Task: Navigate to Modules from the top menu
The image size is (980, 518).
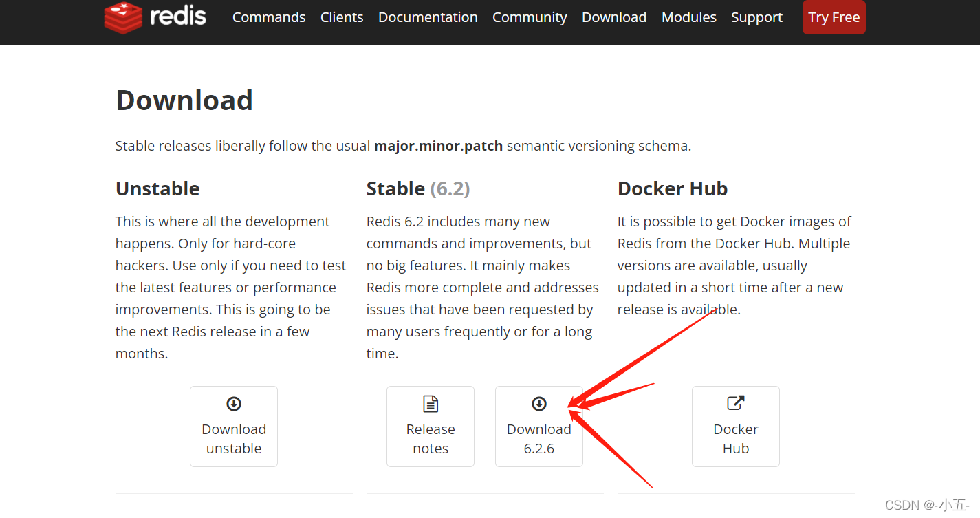Action: coord(688,17)
